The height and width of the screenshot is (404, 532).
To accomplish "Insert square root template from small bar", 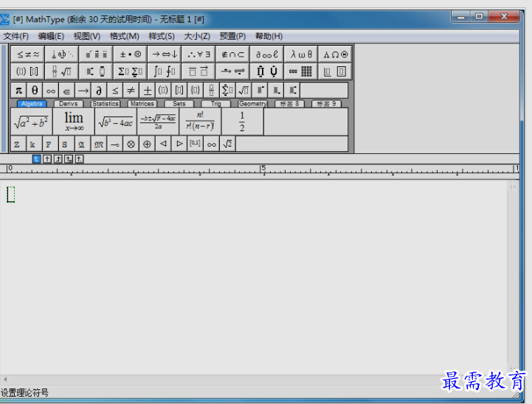I will [x=243, y=91].
